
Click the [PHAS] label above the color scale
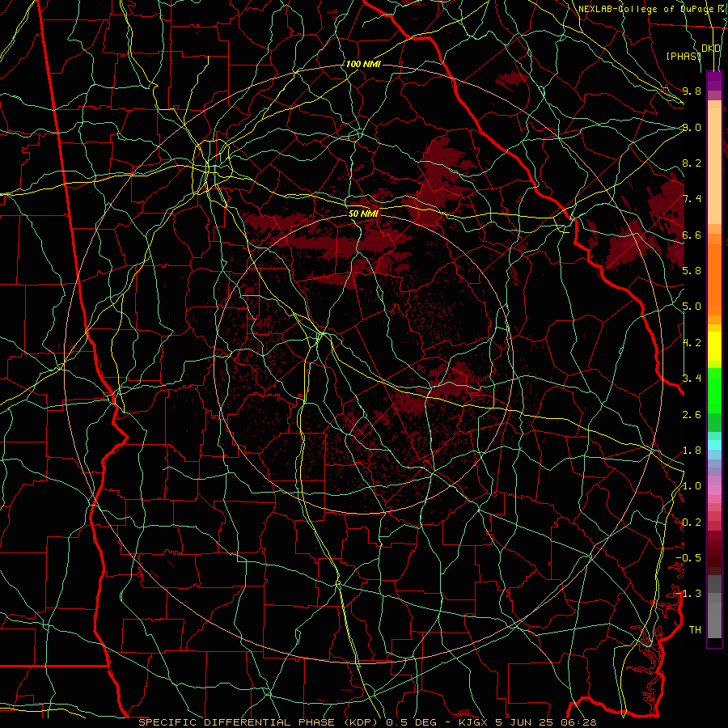click(684, 56)
